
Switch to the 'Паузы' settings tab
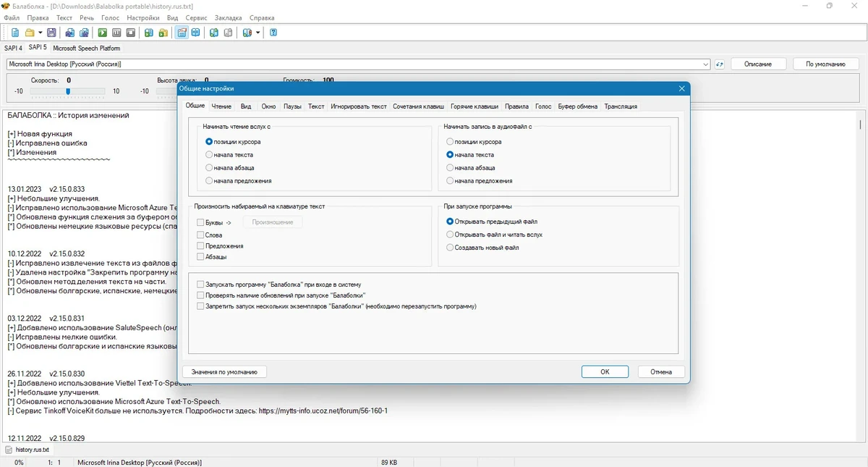[x=292, y=106]
